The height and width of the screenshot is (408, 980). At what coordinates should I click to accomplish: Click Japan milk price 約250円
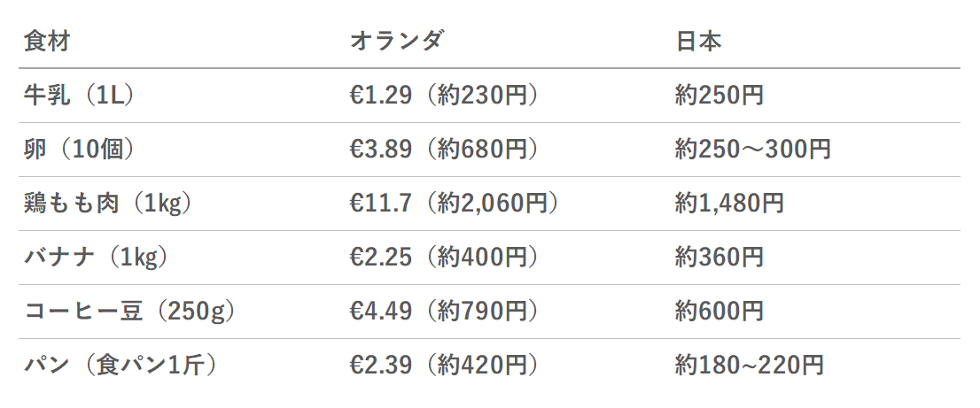[719, 96]
